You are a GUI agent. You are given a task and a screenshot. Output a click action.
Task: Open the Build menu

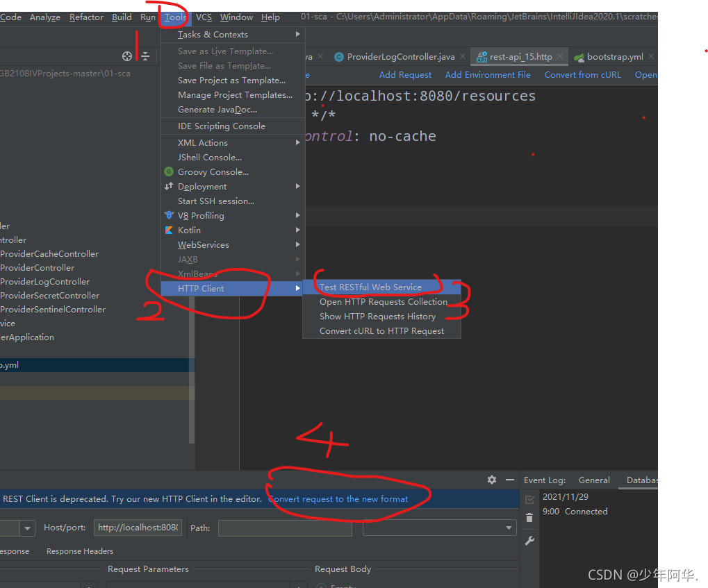[122, 17]
